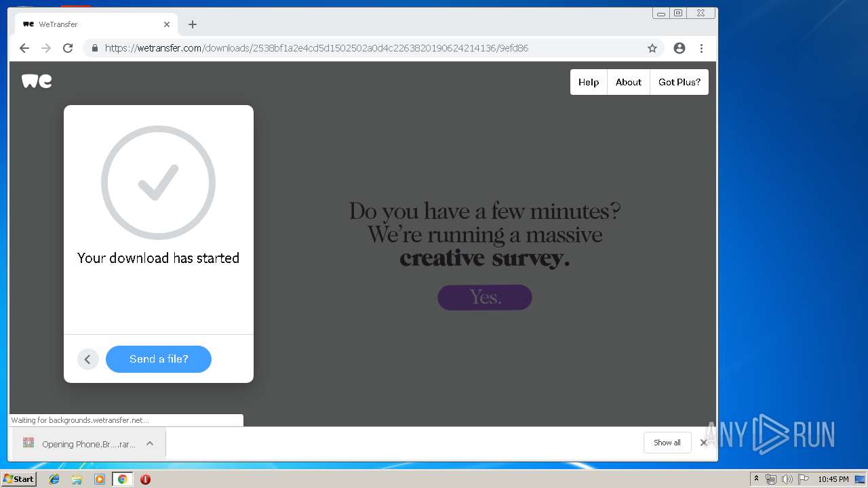The height and width of the screenshot is (488, 868).
Task: Open the Chrome three-dot menu
Action: (701, 48)
